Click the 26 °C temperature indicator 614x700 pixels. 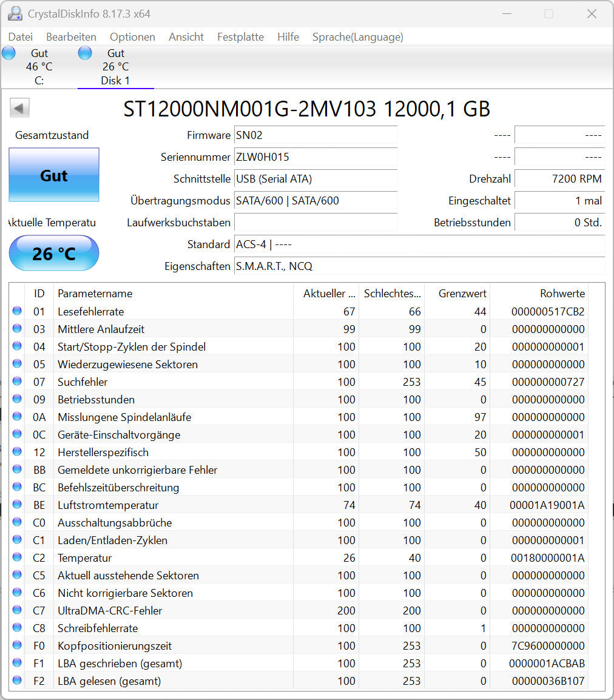tap(53, 253)
